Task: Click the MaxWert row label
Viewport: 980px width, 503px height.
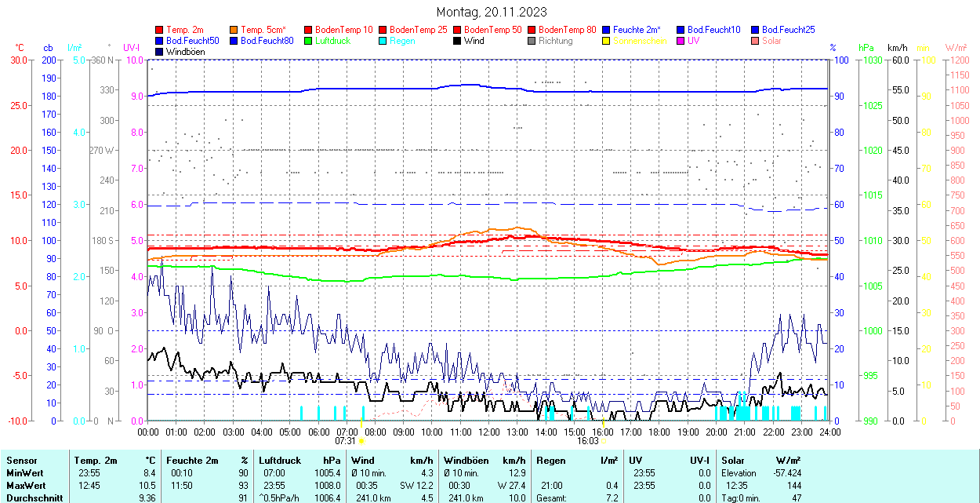Action: pos(25,486)
